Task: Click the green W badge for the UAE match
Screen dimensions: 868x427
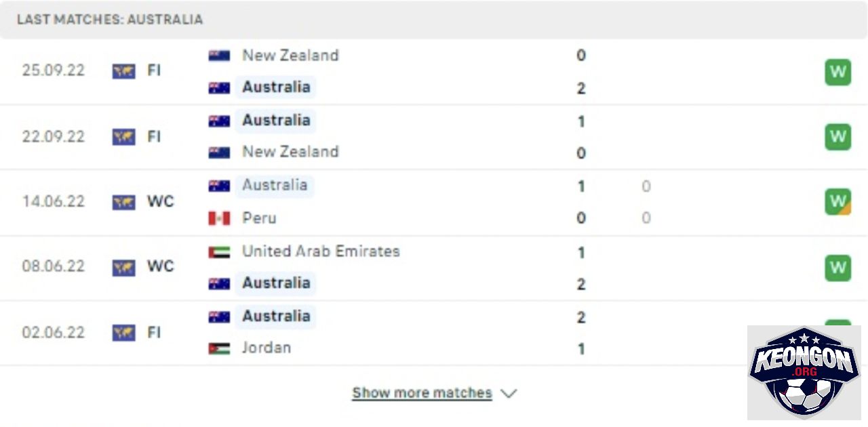Action: (837, 268)
